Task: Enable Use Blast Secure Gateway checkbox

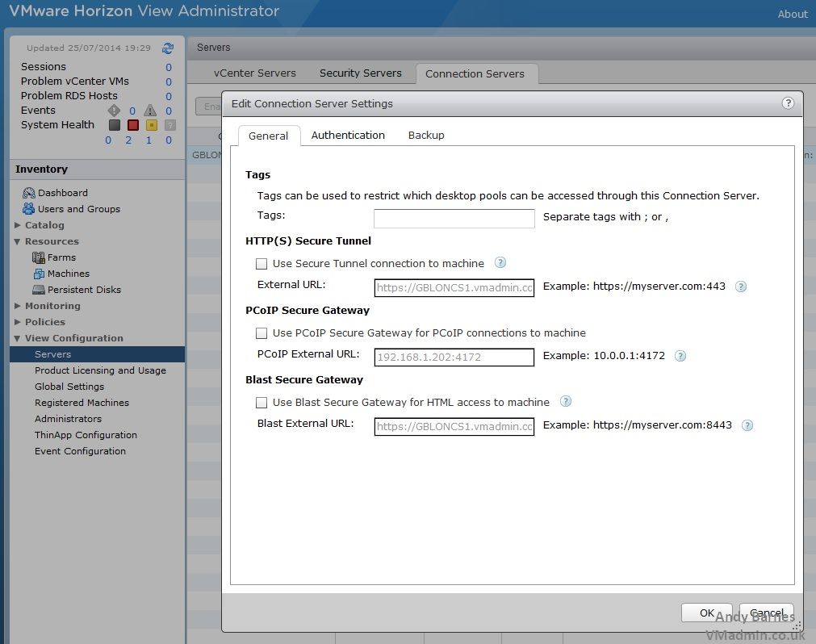Action: pos(262,403)
